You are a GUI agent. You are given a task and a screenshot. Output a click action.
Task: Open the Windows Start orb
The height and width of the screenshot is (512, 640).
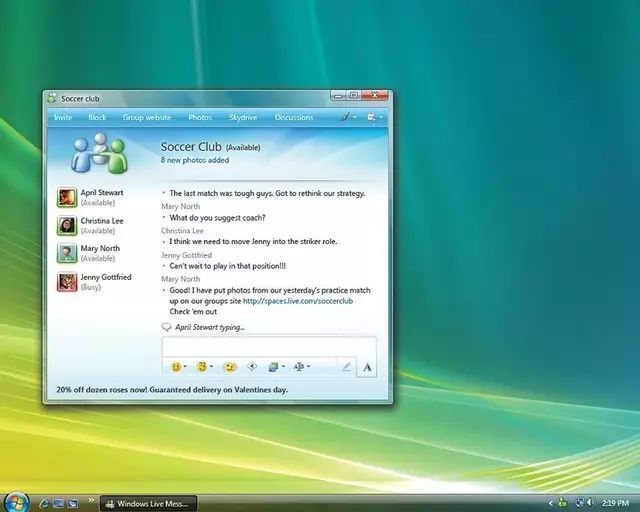[x=16, y=502]
